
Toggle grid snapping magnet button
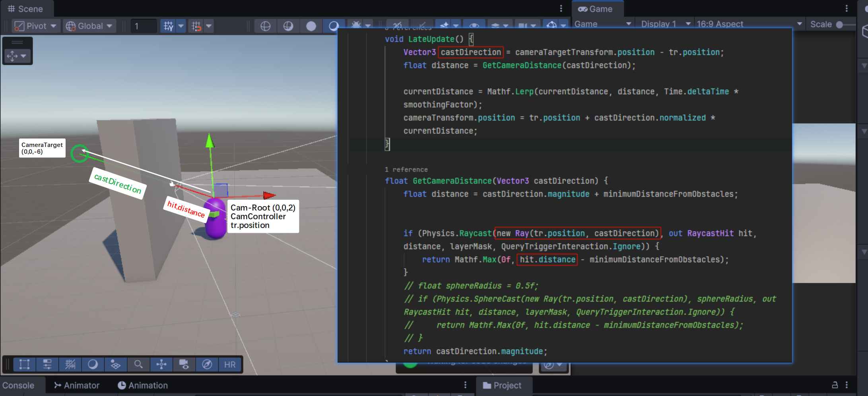196,26
